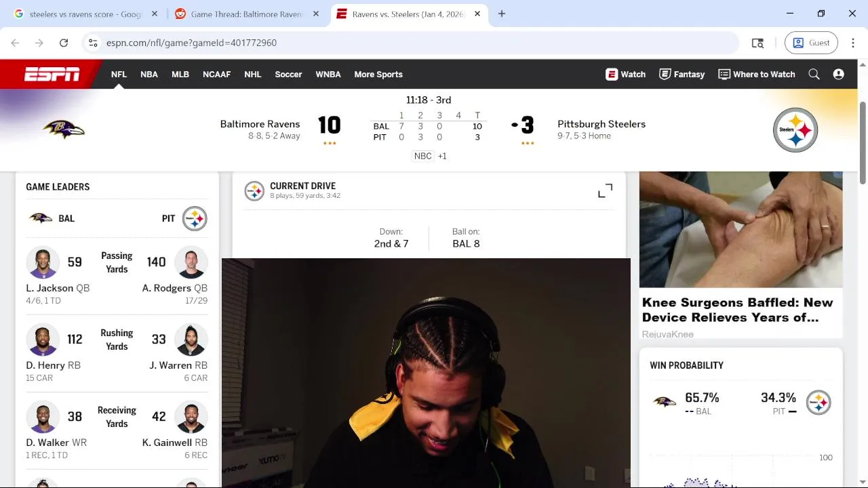Open the ESPN search icon

click(814, 75)
